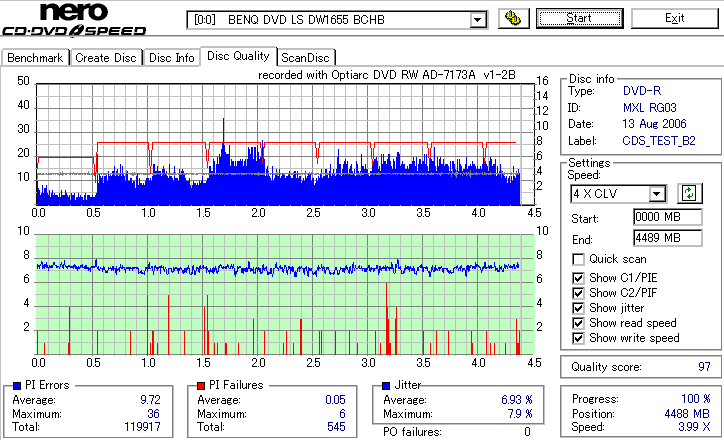724x441 pixels.
Task: Switch to the Benchmark tab
Action: (x=35, y=58)
